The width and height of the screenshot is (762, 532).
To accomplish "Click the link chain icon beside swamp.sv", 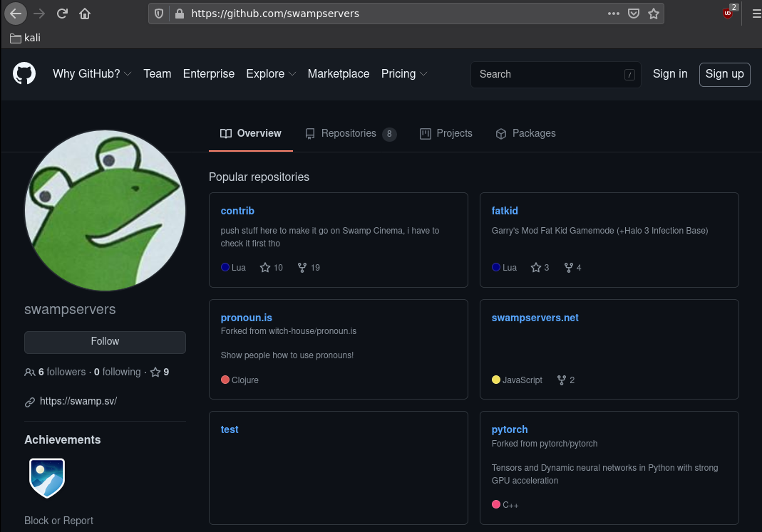I will [x=30, y=402].
